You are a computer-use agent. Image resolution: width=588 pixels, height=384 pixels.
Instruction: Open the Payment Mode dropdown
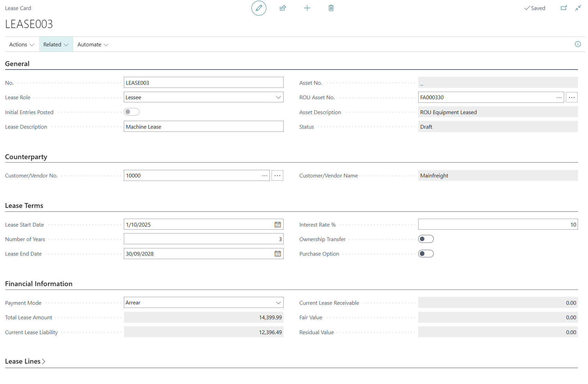click(278, 303)
